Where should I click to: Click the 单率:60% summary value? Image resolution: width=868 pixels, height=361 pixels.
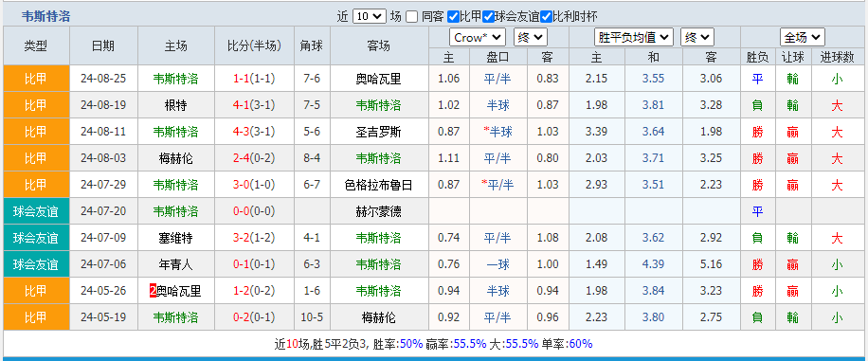point(567,344)
